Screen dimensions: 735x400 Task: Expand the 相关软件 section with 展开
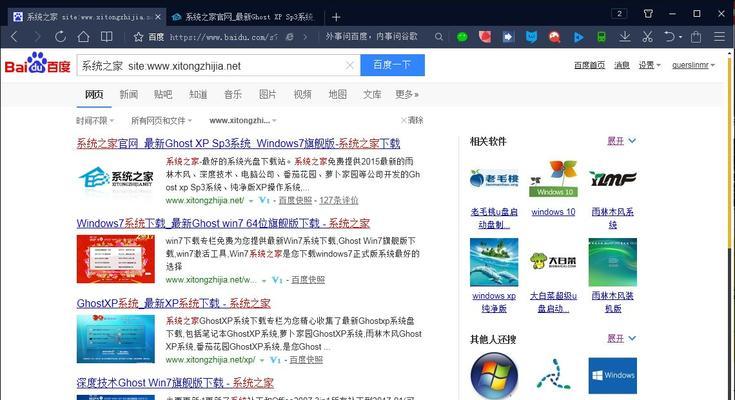tap(621, 141)
